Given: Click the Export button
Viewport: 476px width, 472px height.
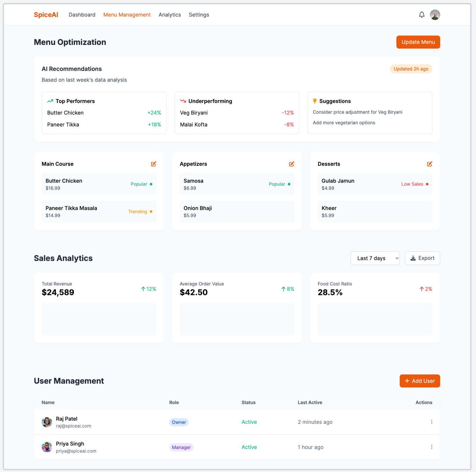Looking at the screenshot, I should coord(422,258).
